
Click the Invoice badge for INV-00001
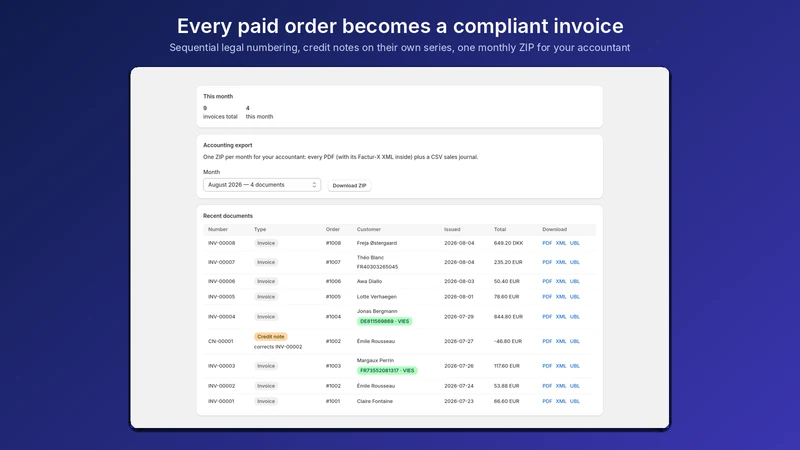pos(266,402)
